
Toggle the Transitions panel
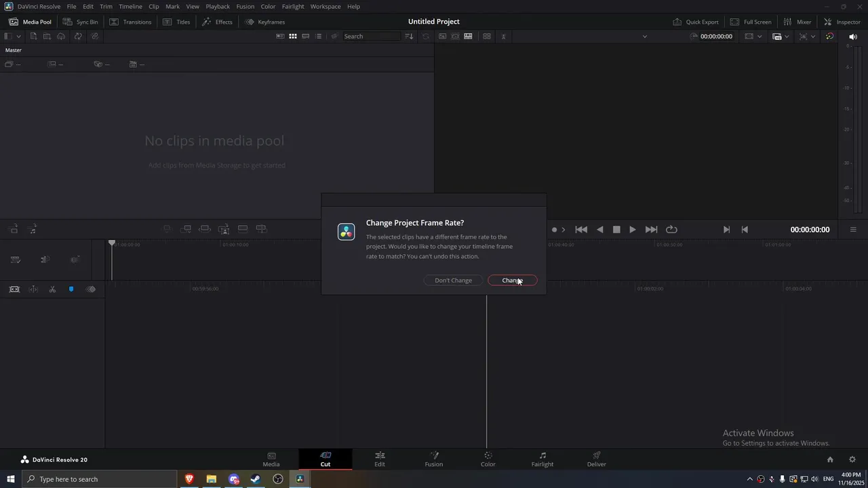tap(130, 22)
